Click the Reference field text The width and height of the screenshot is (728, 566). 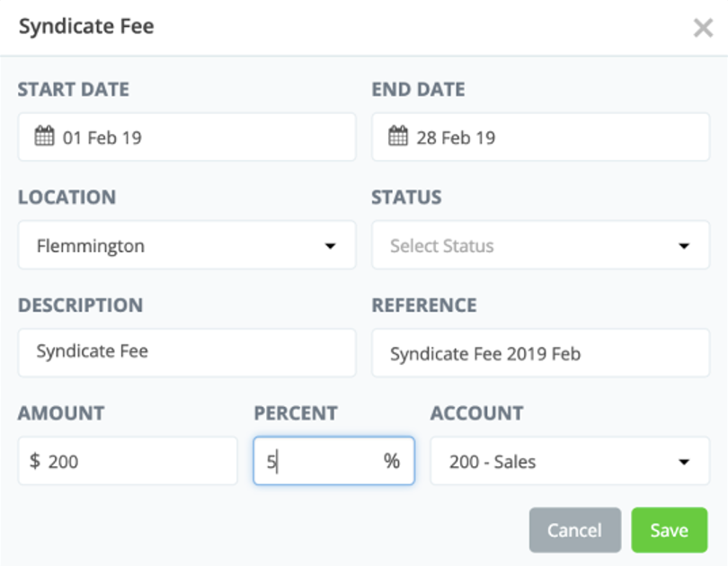(485, 354)
